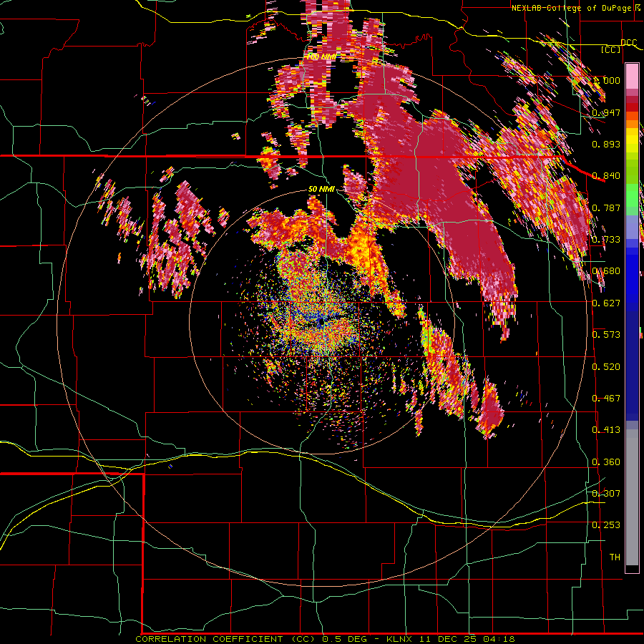Click the 0.627 legend value
The height and width of the screenshot is (644, 644).
click(x=606, y=303)
